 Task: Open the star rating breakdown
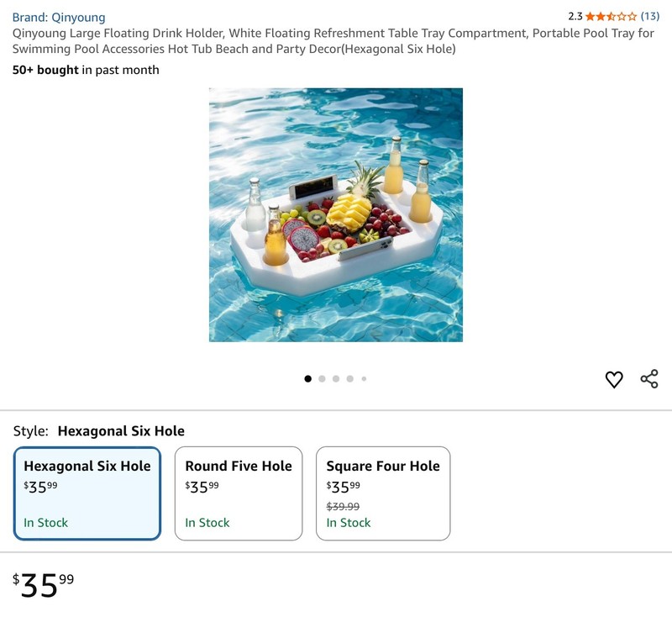pos(611,17)
